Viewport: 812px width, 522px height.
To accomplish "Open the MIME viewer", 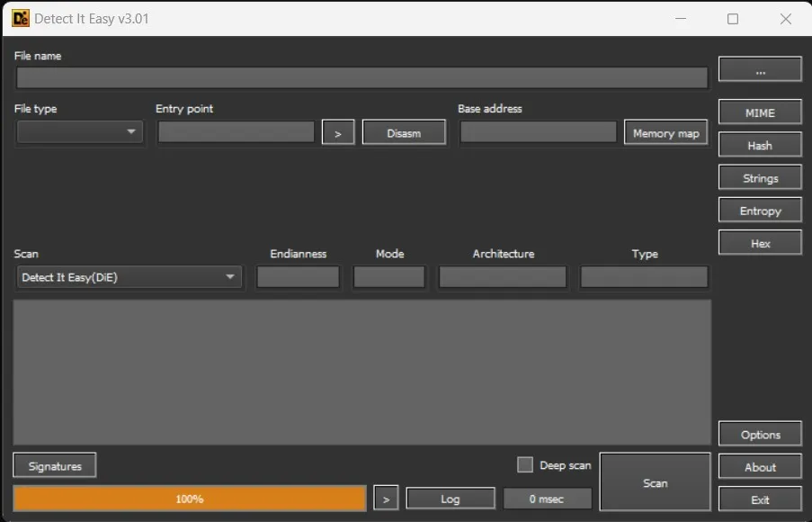I will (760, 112).
